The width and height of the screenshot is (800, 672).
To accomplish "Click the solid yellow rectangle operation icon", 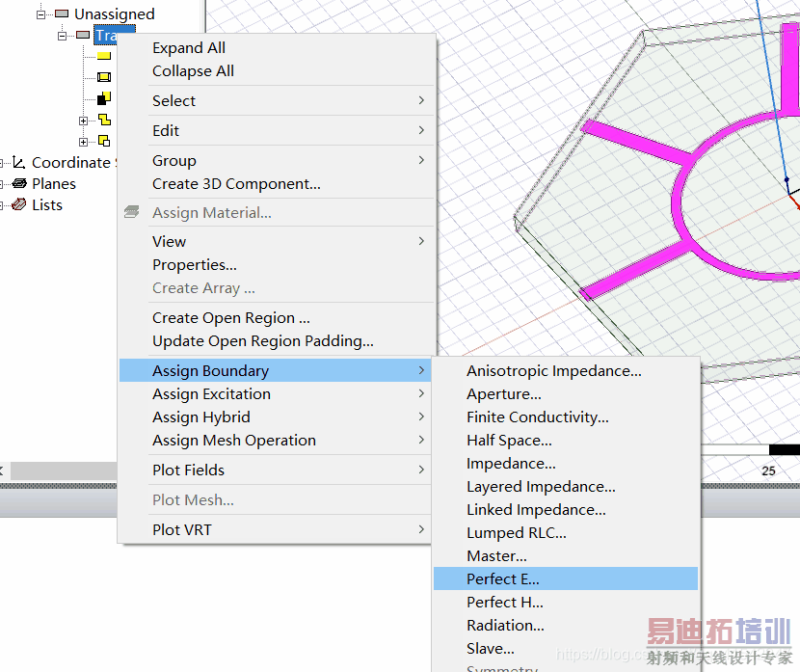I will [x=104, y=56].
